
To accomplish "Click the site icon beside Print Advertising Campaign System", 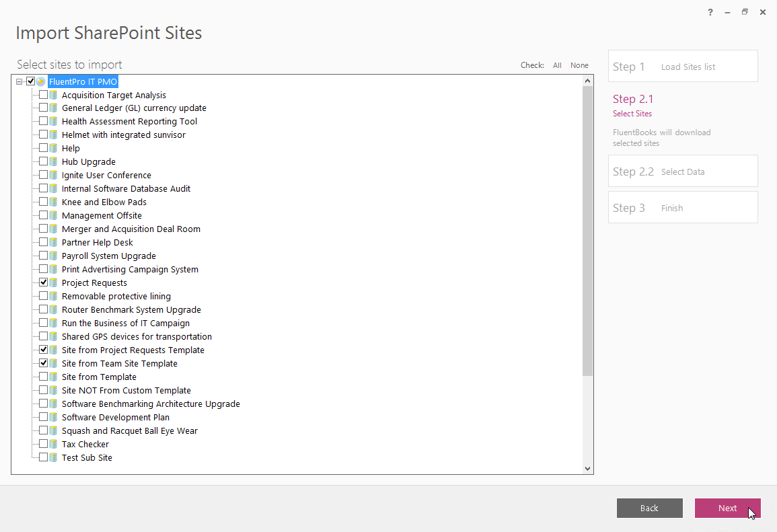I will [x=54, y=269].
